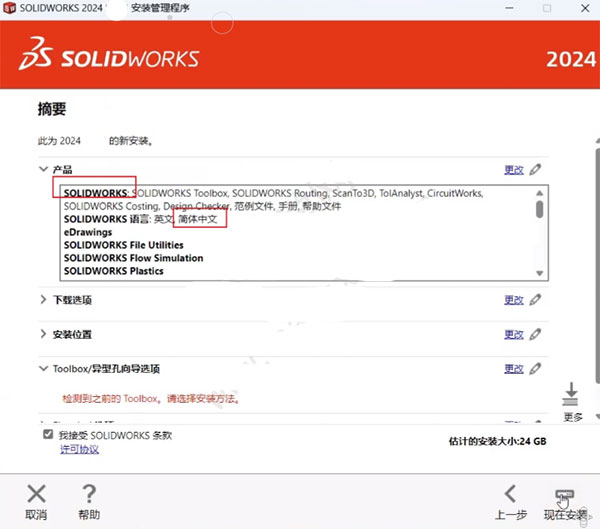Image resolution: width=600 pixels, height=529 pixels.
Task: Go back with the 上一步 arrow
Action: [x=510, y=493]
